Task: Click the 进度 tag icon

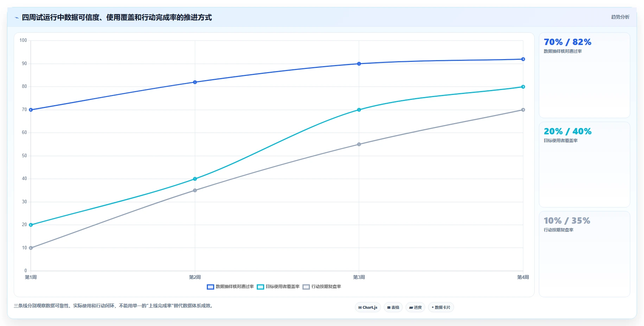Action: pyautogui.click(x=411, y=307)
